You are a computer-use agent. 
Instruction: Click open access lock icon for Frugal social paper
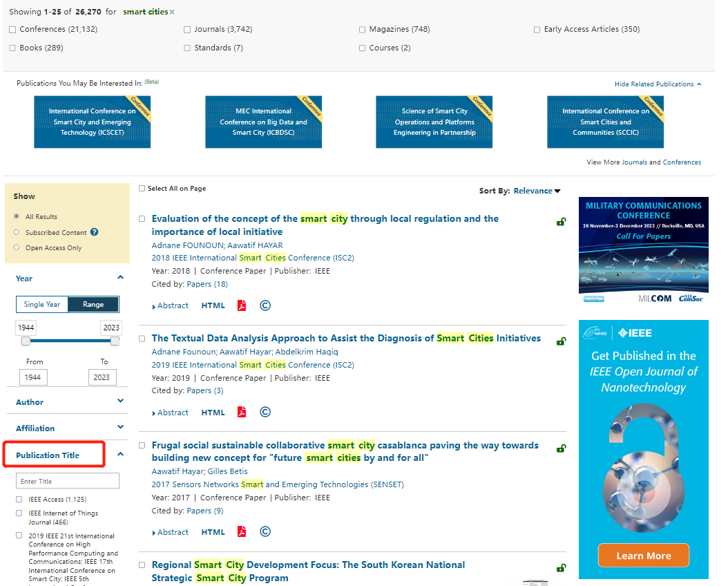(562, 448)
